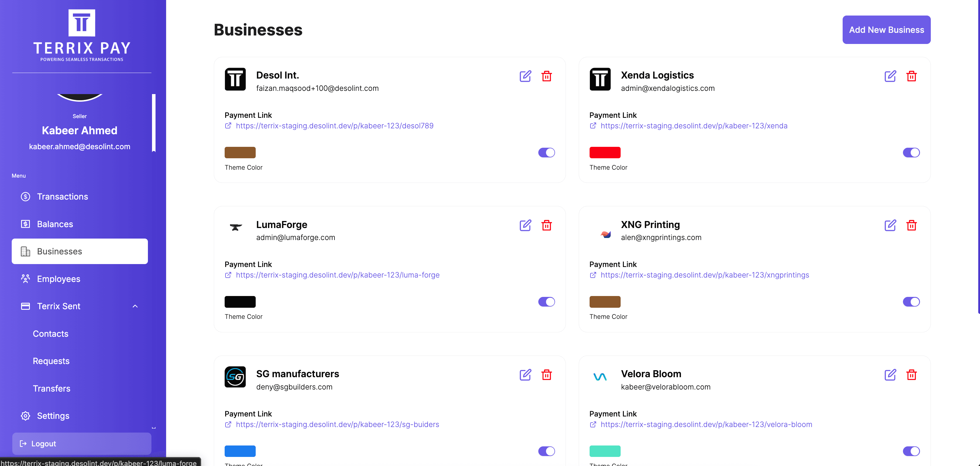Open the velora-bloom payment link
The image size is (980, 466).
click(706, 424)
